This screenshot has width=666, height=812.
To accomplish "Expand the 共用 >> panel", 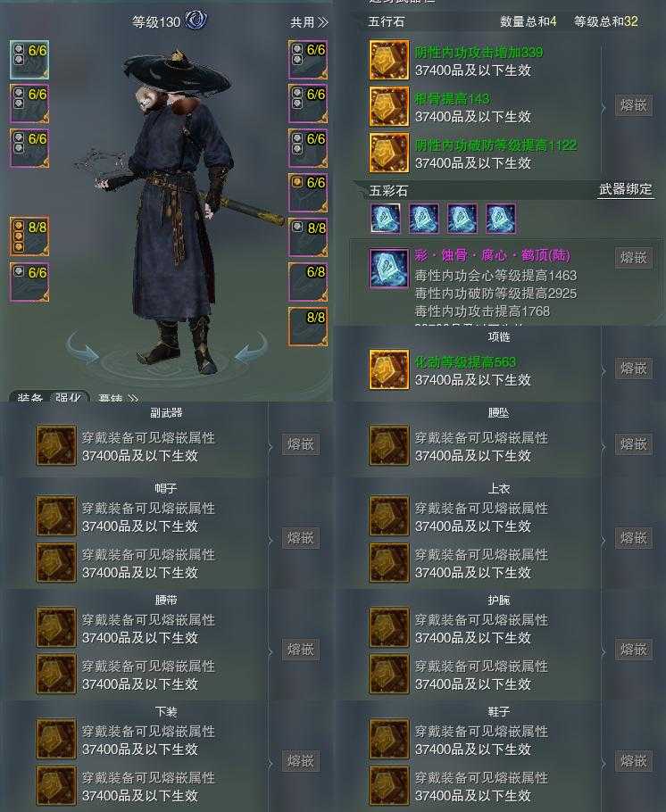I will click(x=309, y=22).
